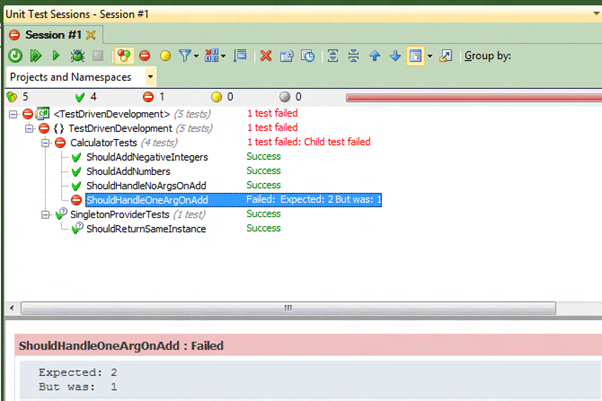Toggle the output panel layout button
This screenshot has width=602, height=401.
pyautogui.click(x=415, y=56)
